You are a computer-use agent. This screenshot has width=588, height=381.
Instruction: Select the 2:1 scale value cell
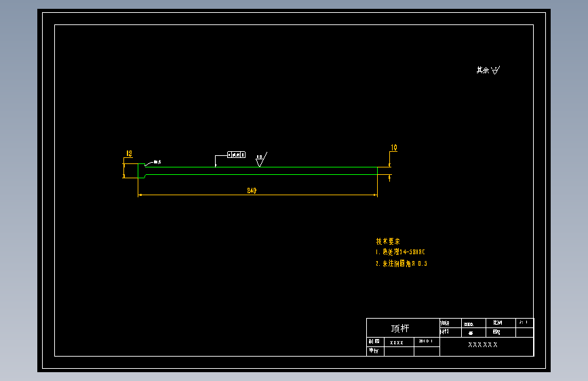(x=524, y=323)
